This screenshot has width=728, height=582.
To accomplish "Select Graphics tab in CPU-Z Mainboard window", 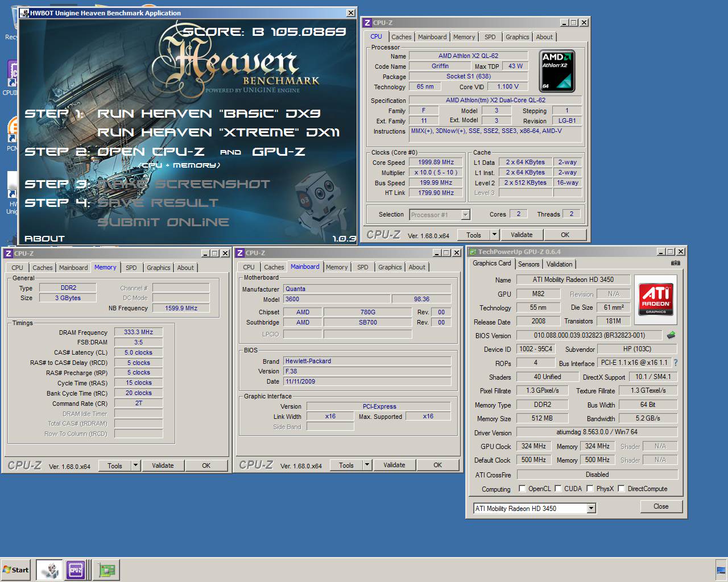I will [390, 267].
